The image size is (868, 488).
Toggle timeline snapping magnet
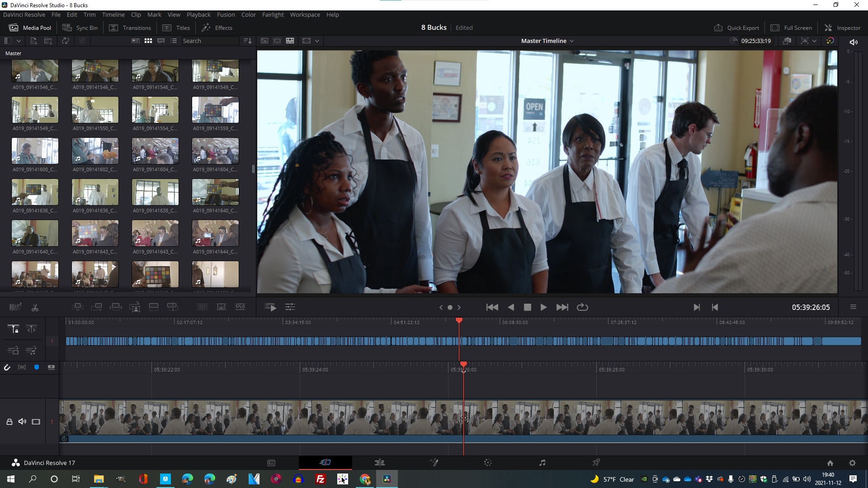click(7, 368)
